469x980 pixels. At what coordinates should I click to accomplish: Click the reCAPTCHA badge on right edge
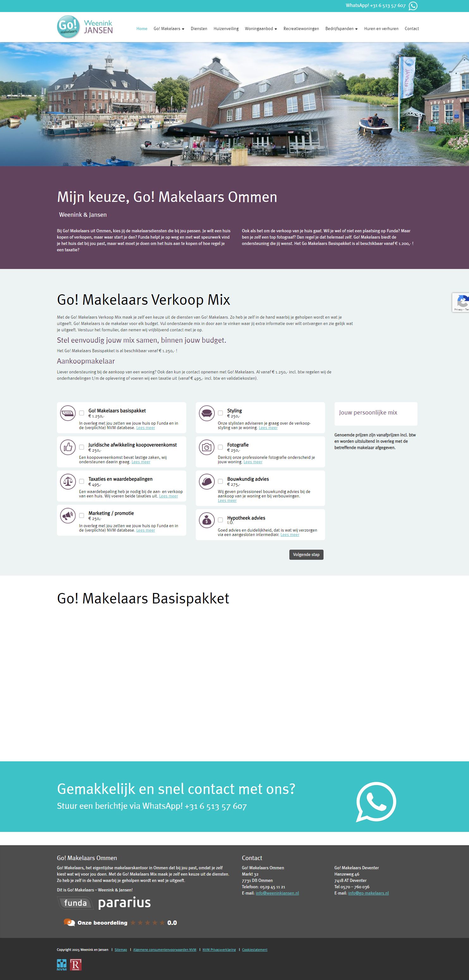point(461,303)
